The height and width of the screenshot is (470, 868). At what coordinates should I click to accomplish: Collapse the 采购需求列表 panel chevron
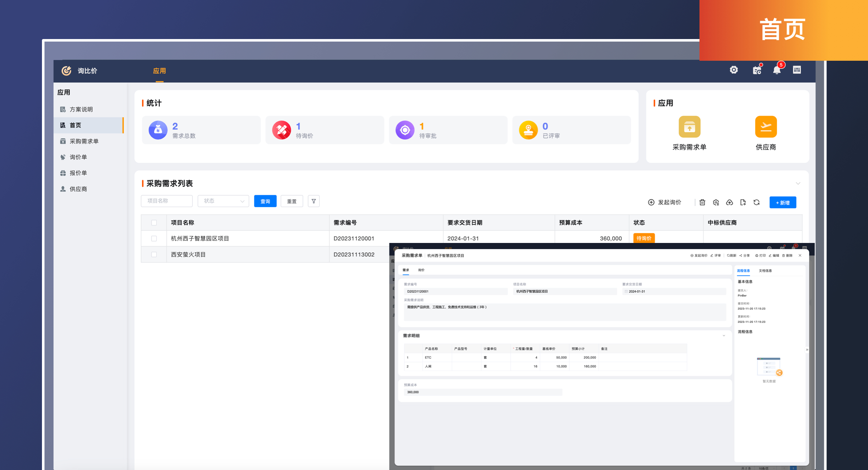click(798, 184)
